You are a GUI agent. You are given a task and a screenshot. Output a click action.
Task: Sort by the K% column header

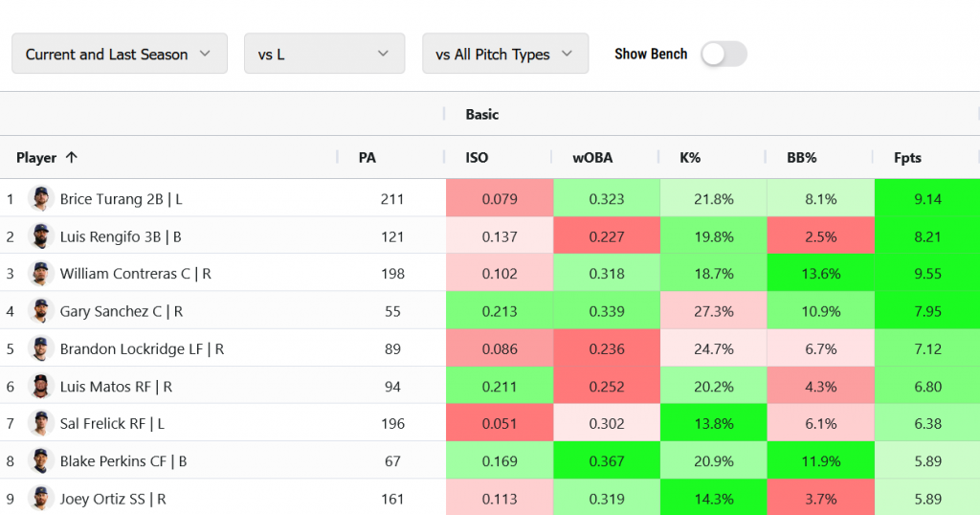(x=690, y=158)
